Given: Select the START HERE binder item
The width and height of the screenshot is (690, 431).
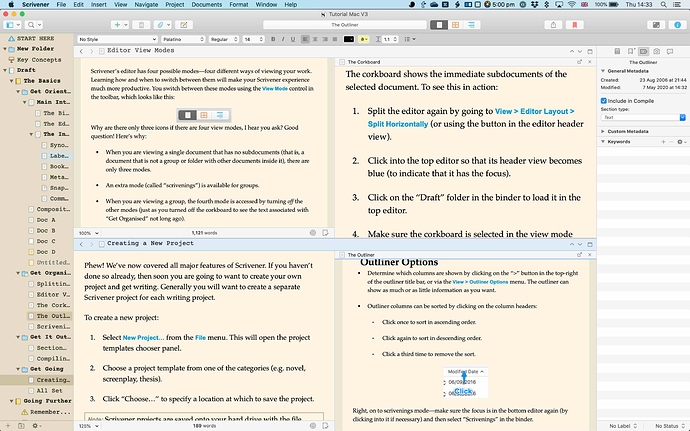Looking at the screenshot, I should point(36,38).
